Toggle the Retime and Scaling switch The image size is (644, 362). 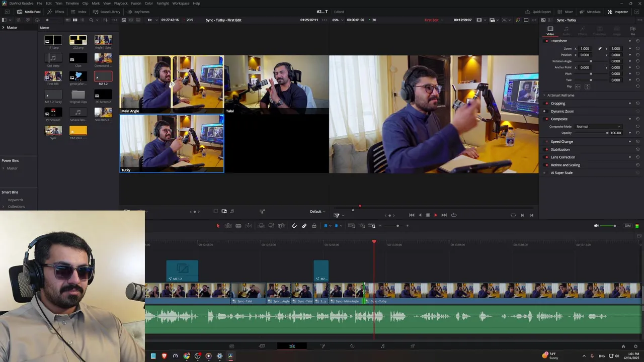pos(547,165)
